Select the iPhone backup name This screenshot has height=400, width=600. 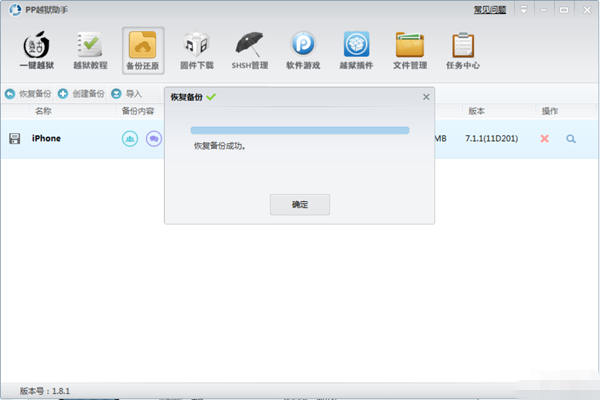(46, 138)
